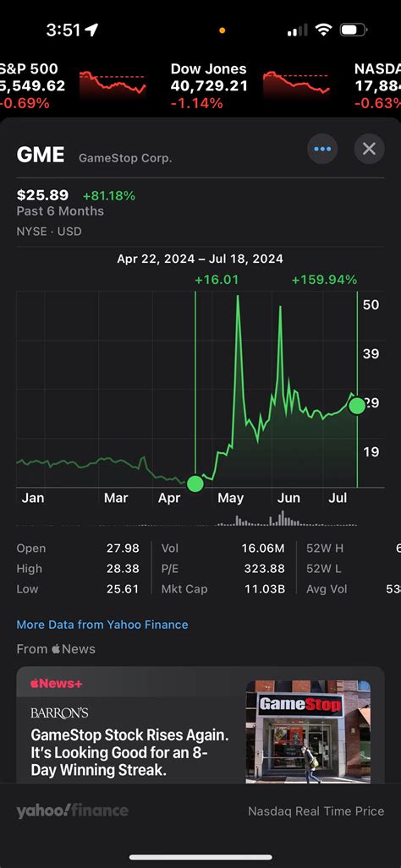401x868 pixels.
Task: Tap the Low value 25.61
Action: pyautogui.click(x=123, y=589)
